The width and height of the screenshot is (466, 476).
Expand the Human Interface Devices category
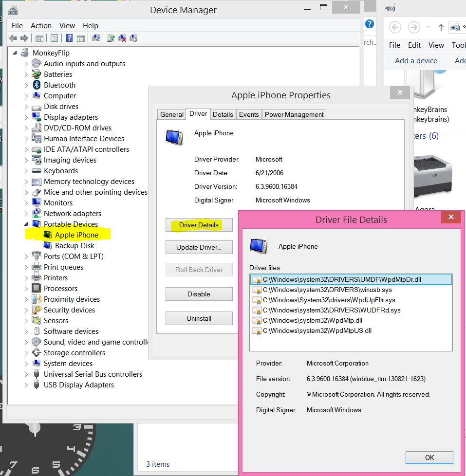click(x=26, y=139)
